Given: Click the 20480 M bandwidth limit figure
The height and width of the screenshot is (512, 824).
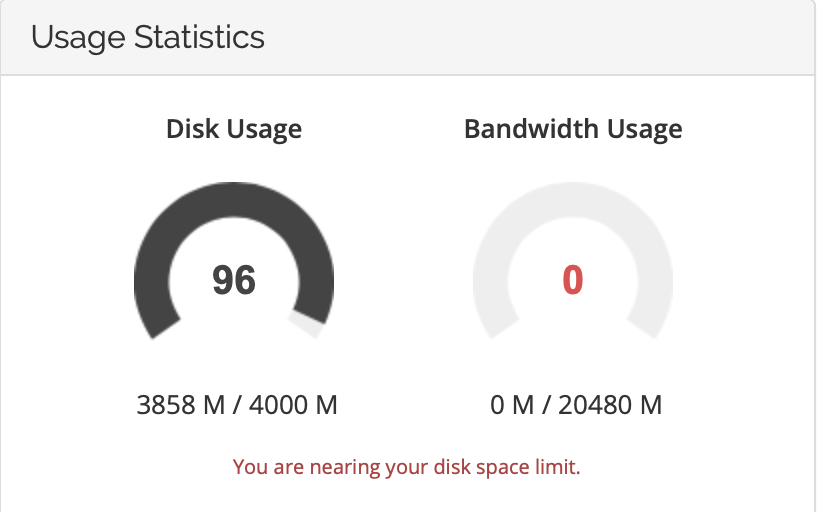Looking at the screenshot, I should [x=610, y=405].
